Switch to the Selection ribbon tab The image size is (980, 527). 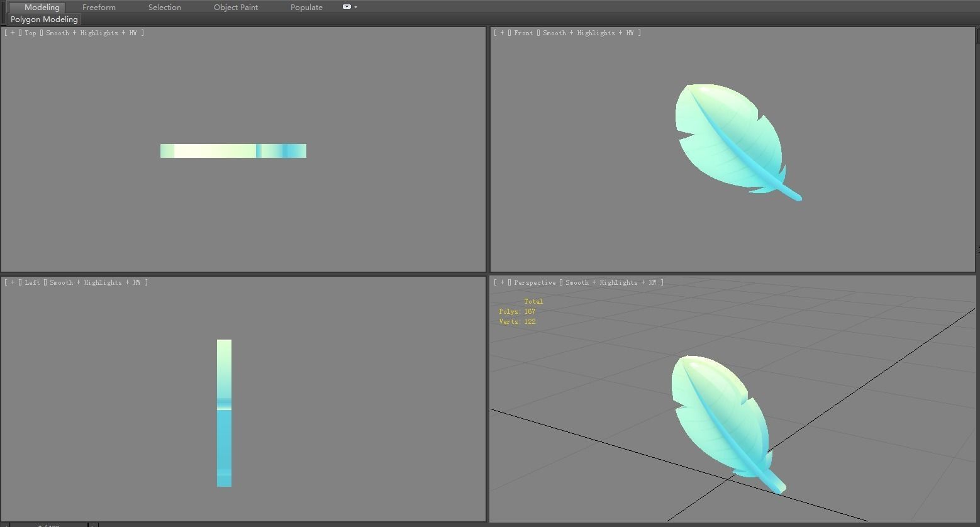(x=164, y=7)
